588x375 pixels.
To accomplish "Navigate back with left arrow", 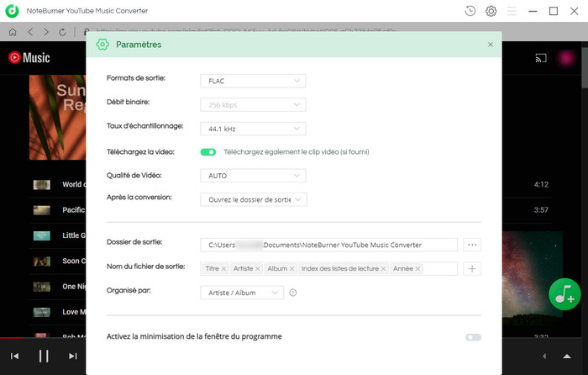I will tap(30, 32).
